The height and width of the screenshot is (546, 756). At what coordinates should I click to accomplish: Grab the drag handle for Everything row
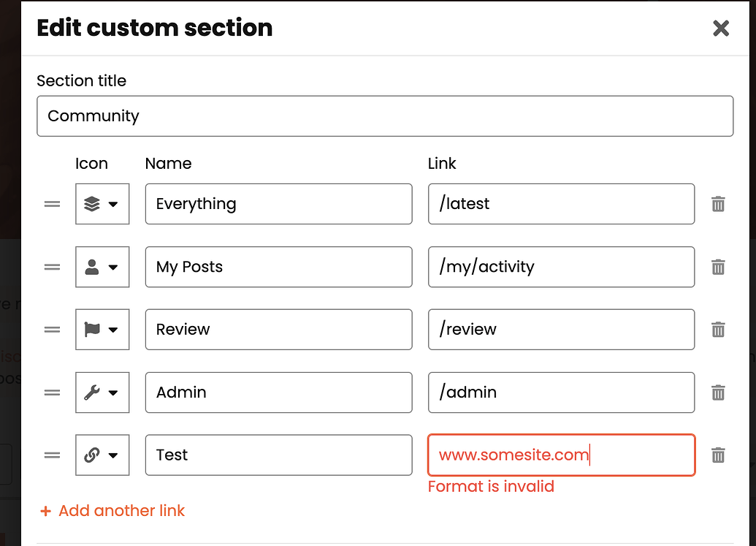coord(52,204)
